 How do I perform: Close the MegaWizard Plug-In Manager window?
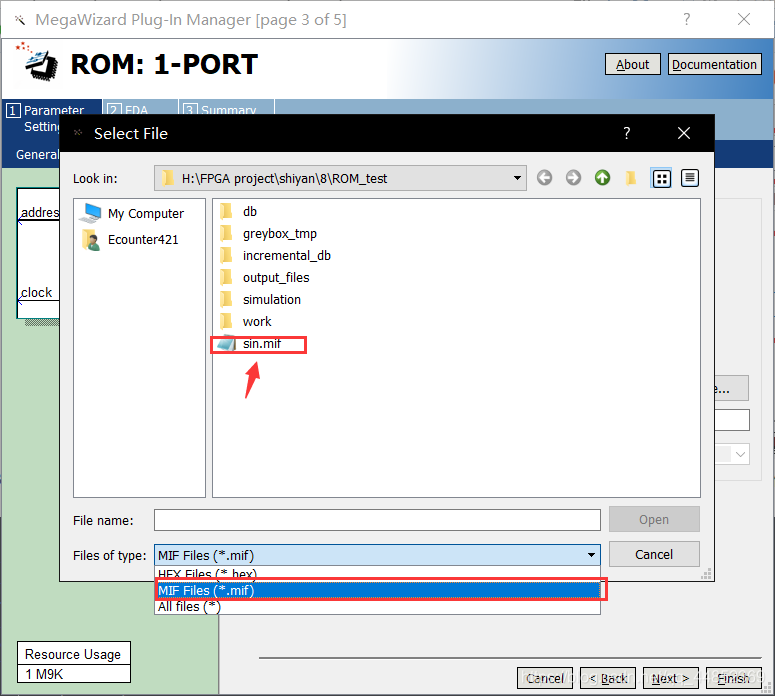tap(744, 19)
